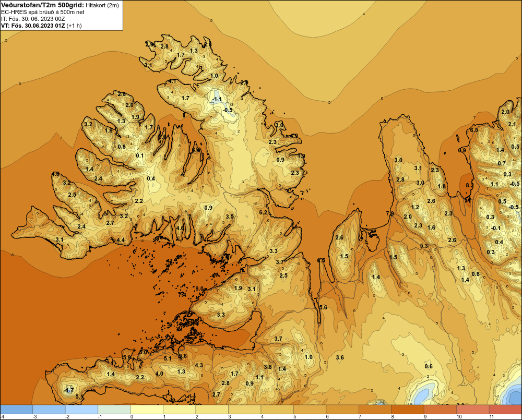Click the legend tick label '11'
Image resolution: width=522 pixels, height=420 pixels.
491,417
